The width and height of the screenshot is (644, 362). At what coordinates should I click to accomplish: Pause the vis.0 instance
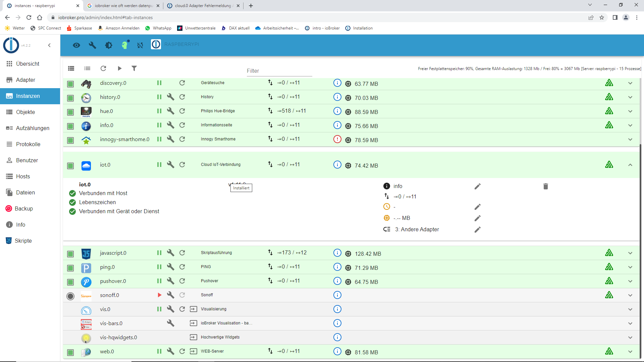[x=159, y=309]
